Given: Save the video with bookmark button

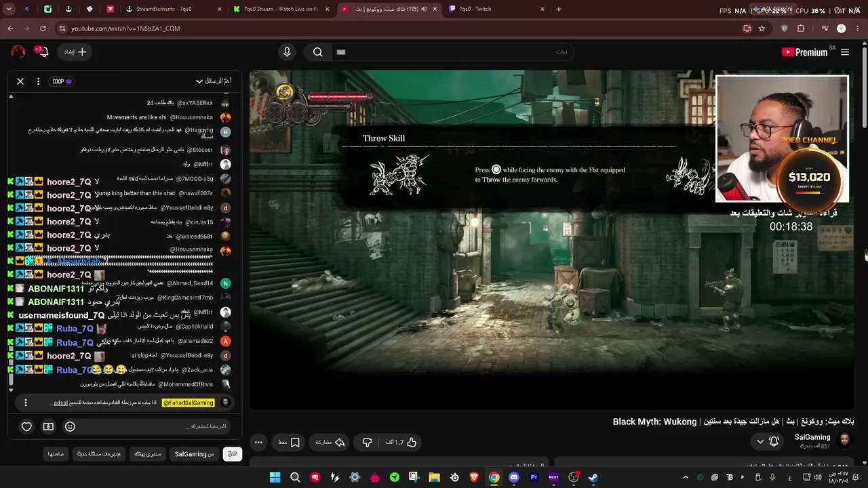Looking at the screenshot, I should pyautogui.click(x=290, y=443).
